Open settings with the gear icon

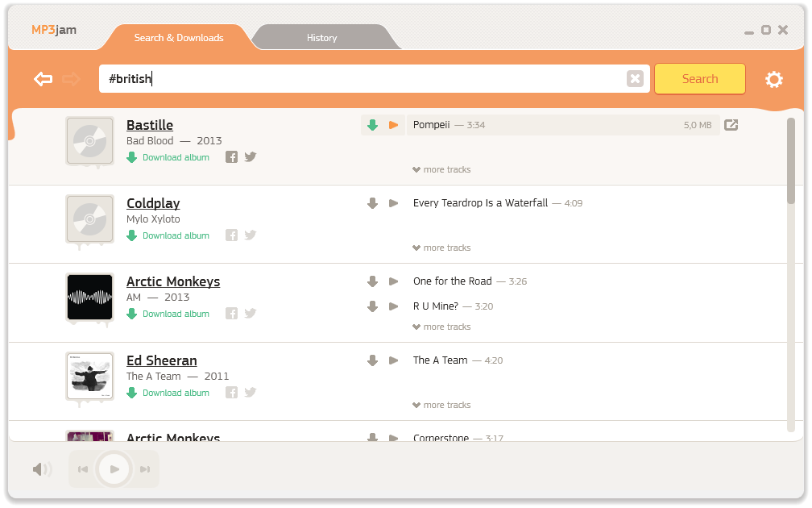pos(773,79)
